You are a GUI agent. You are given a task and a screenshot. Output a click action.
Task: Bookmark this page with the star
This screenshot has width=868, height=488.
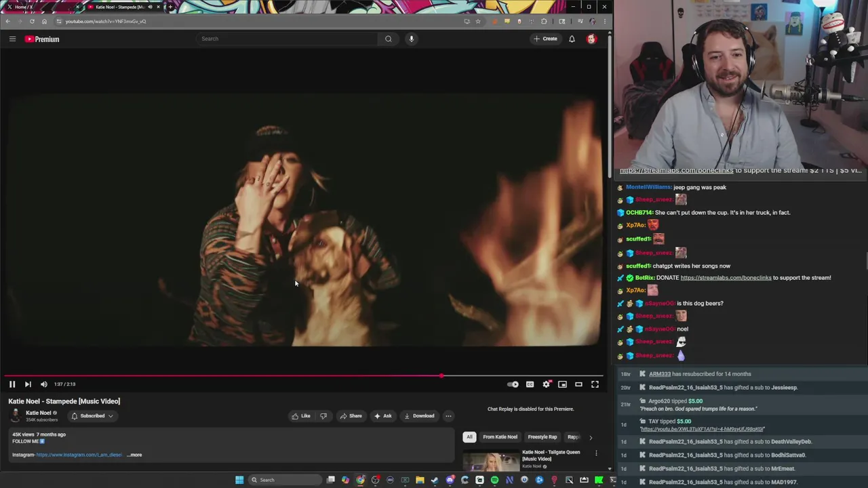(477, 21)
